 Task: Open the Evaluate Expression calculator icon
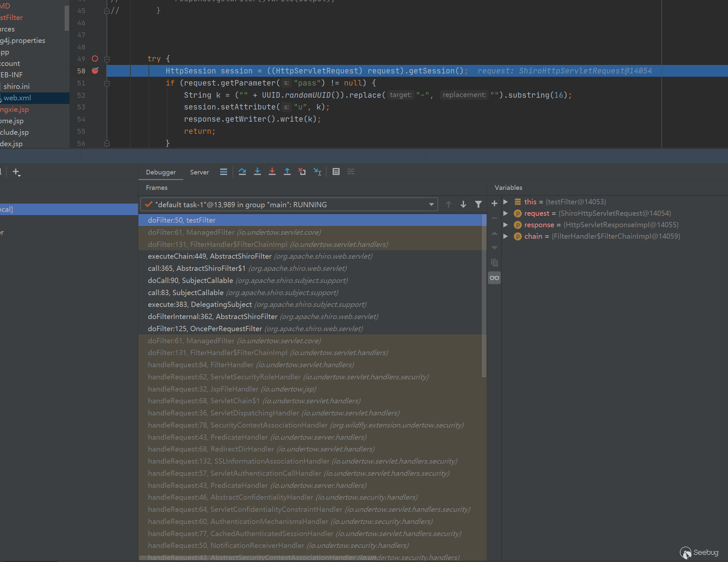336,172
